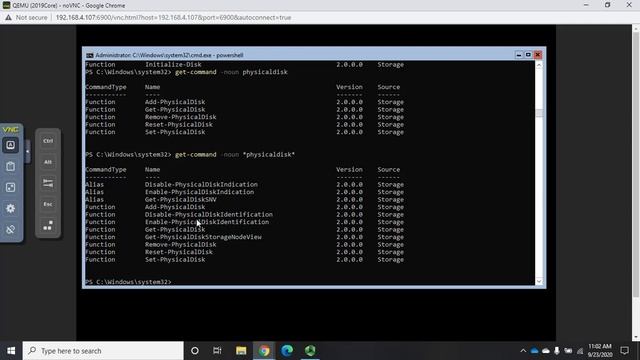Send the Tab key from extra keys

tap(48, 183)
